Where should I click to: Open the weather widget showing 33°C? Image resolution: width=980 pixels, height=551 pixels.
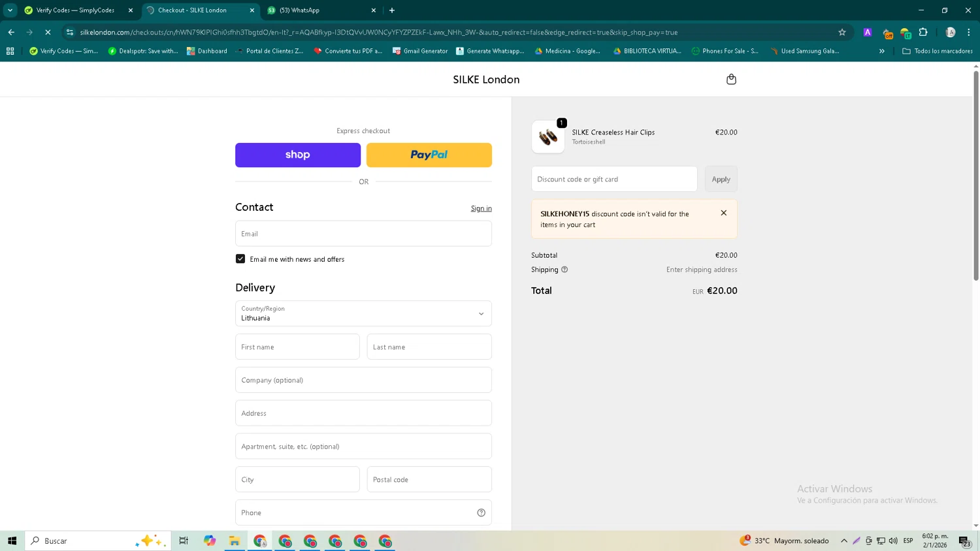(x=785, y=541)
